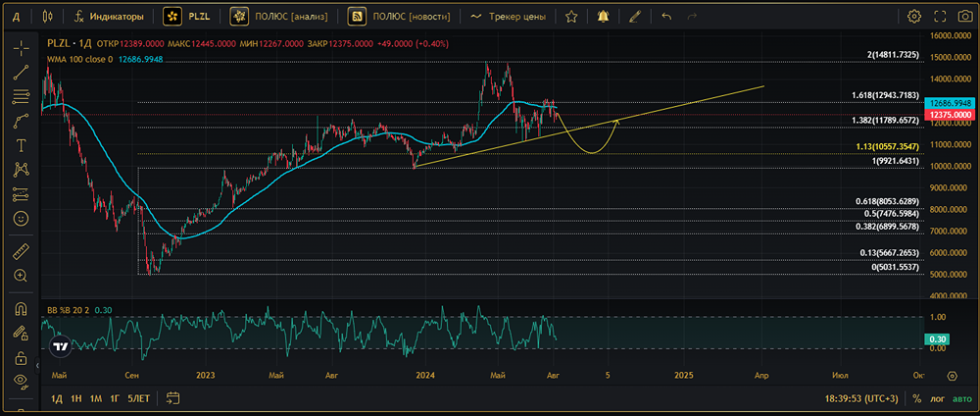
Task: Select the 1Д date range
Action: pyautogui.click(x=57, y=398)
